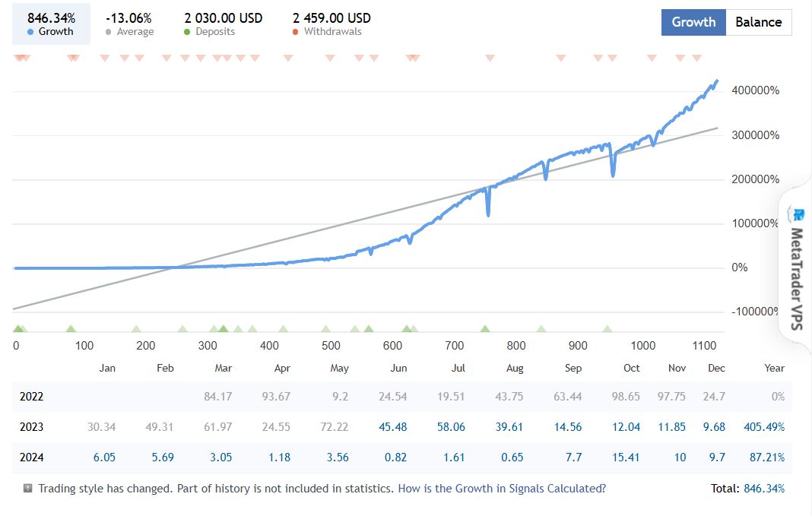The image size is (812, 516).
Task: Click 2023 yearly growth value 405.49%
Action: (x=763, y=427)
